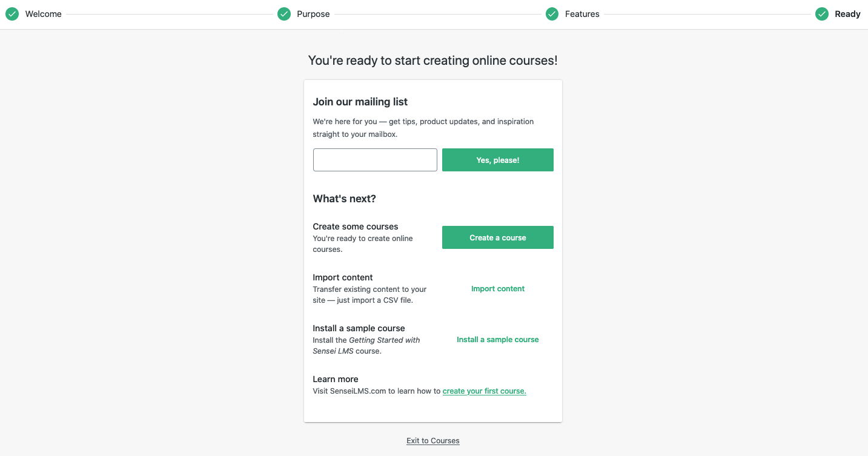Viewport: 868px width, 456px height.
Task: Click the green "Install a sample course" button
Action: coord(497,340)
